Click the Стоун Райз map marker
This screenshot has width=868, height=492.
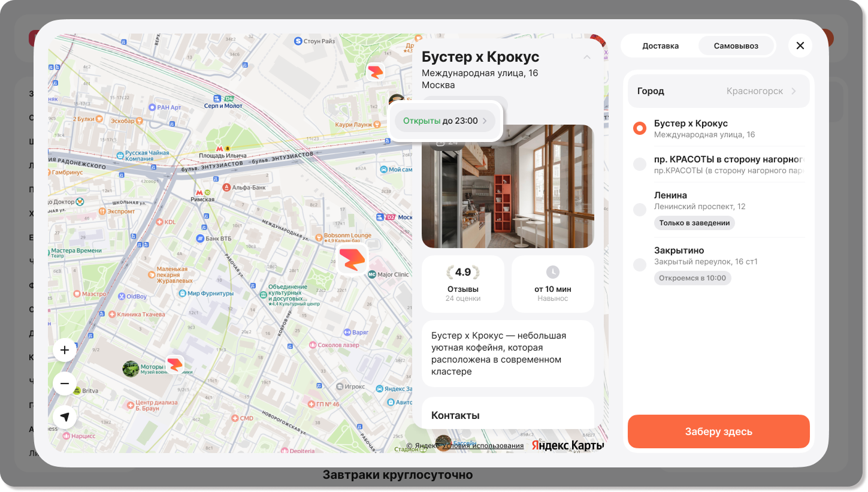[x=298, y=41]
